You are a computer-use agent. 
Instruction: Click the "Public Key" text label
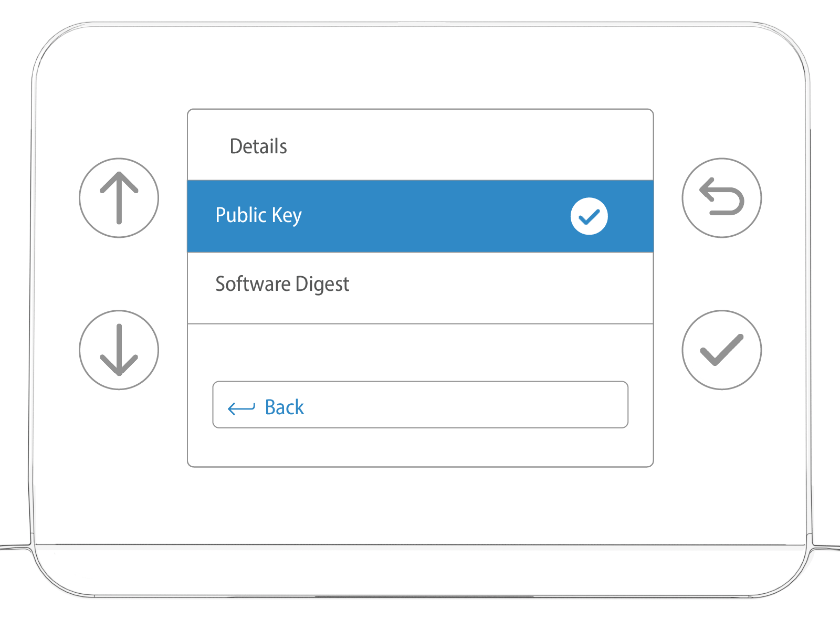pyautogui.click(x=258, y=215)
